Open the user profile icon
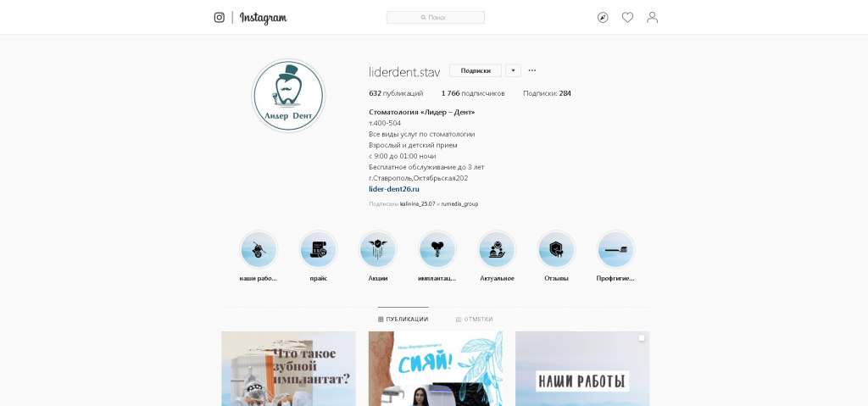The height and width of the screenshot is (406, 868). point(652,18)
